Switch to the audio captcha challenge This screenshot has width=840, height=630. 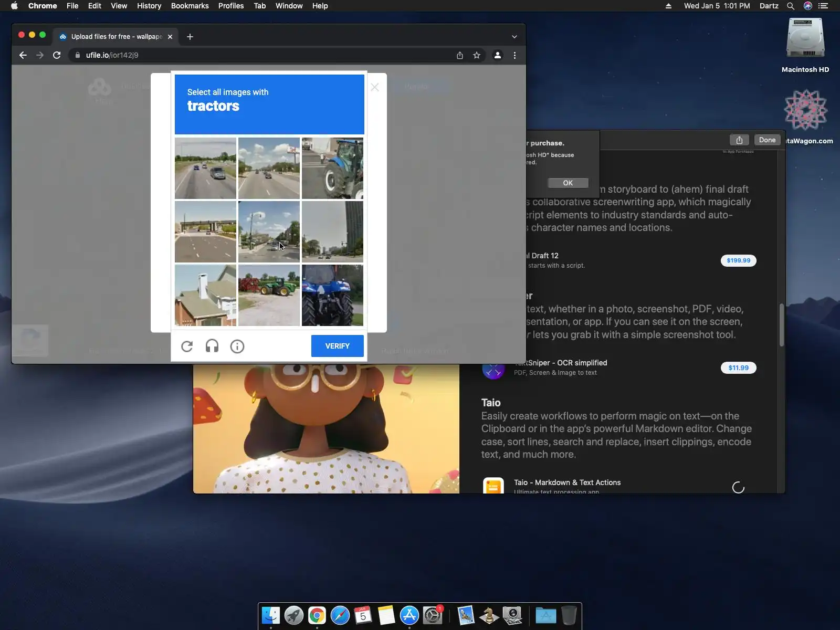tap(212, 346)
